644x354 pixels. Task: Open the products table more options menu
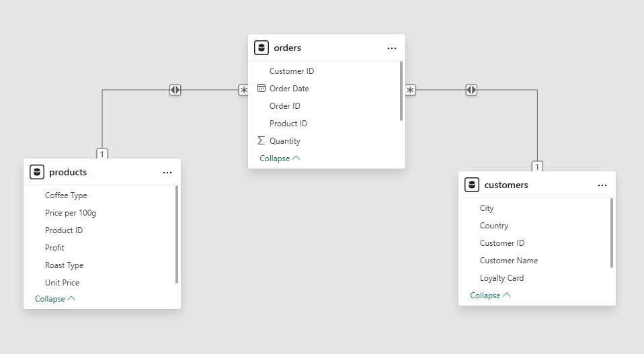pos(167,173)
